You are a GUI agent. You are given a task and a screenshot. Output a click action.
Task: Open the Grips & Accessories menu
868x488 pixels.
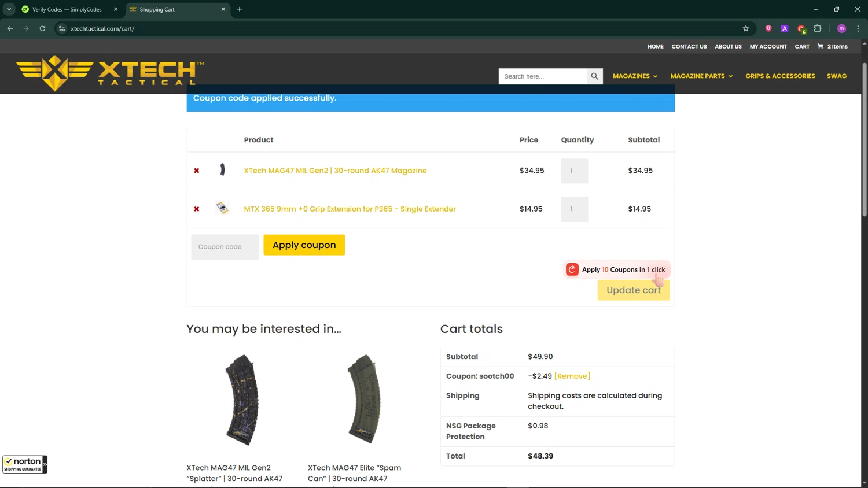780,76
